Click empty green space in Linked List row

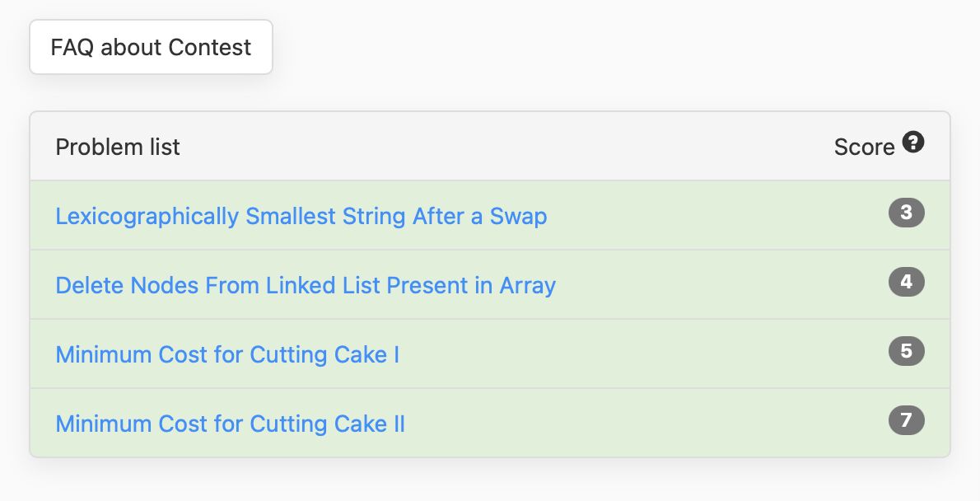point(719,285)
